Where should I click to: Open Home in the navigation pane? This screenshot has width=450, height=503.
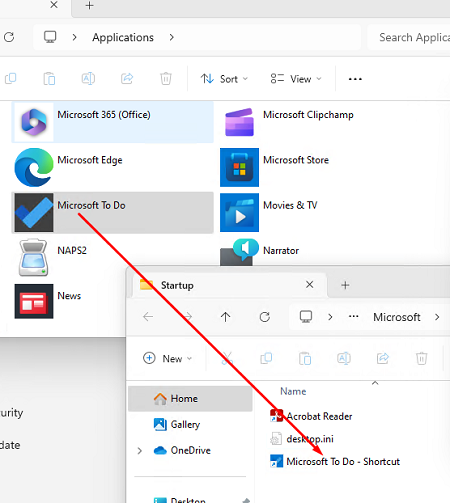pos(190,399)
